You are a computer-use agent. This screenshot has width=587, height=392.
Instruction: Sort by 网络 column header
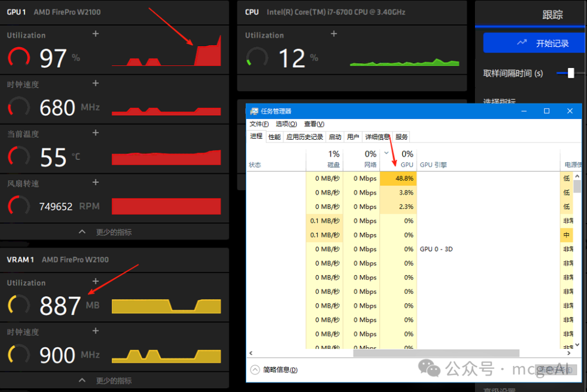(361, 159)
